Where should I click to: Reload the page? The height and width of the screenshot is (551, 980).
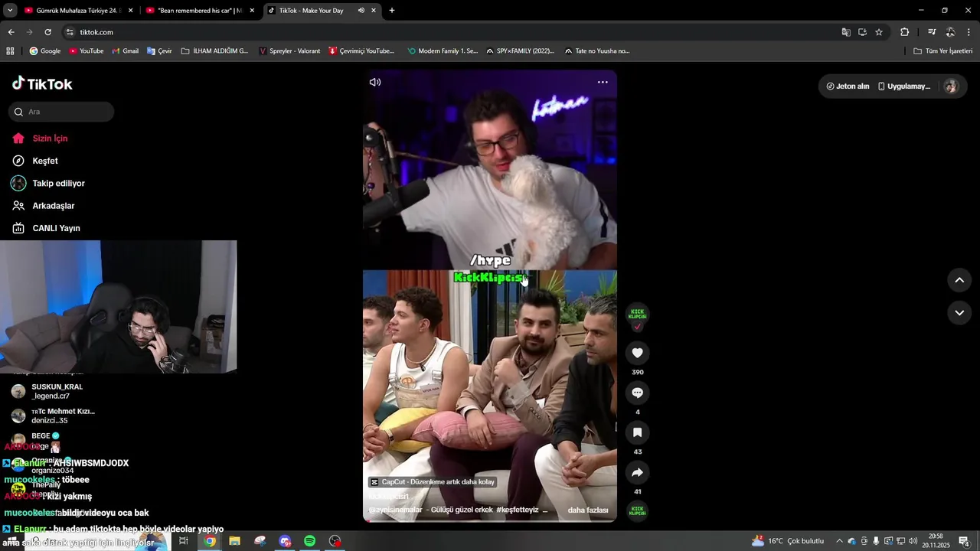[x=47, y=32]
